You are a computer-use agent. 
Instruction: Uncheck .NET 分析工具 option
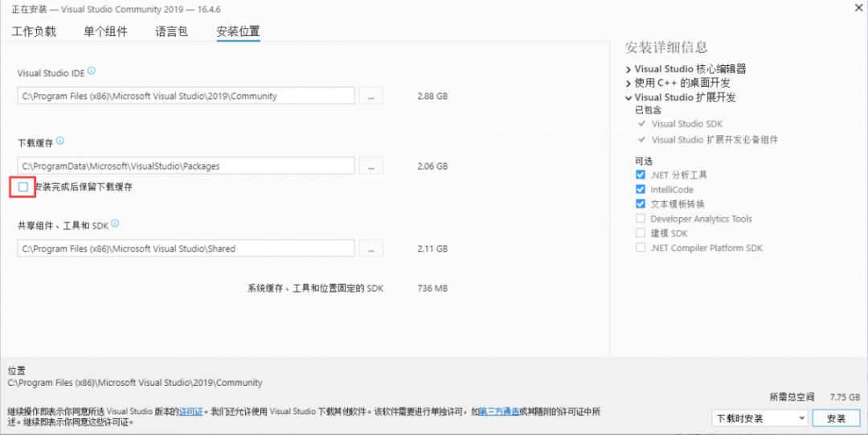(641, 174)
